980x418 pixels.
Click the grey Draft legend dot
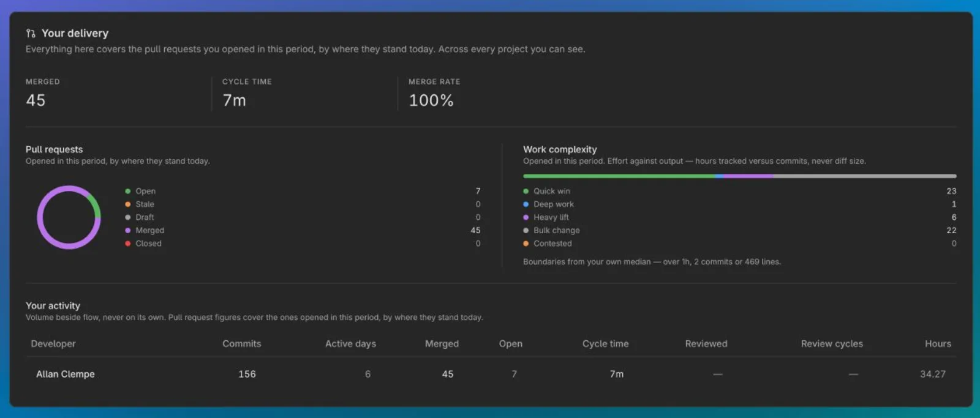click(x=128, y=217)
